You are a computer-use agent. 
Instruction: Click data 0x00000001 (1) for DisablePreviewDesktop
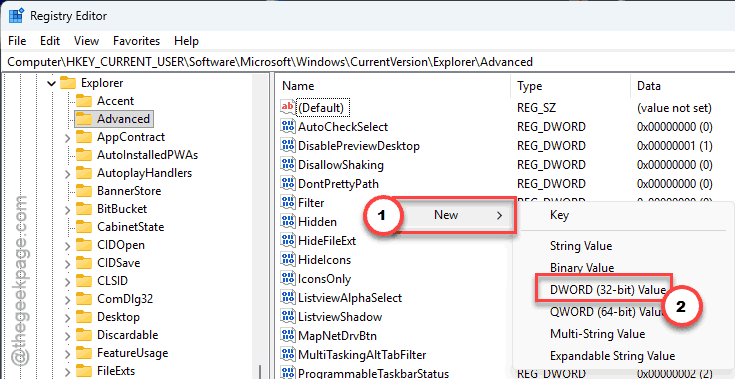click(675, 146)
